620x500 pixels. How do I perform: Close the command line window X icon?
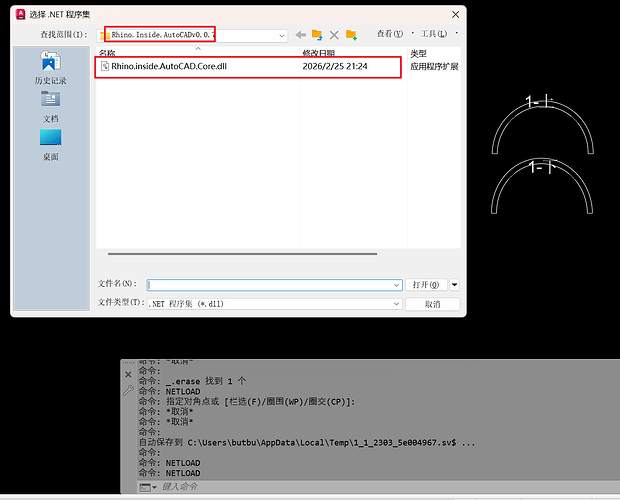pos(128,374)
